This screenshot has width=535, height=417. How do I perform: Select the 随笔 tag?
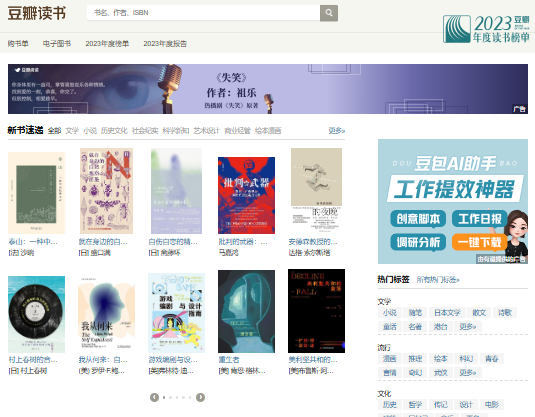pyautogui.click(x=415, y=313)
